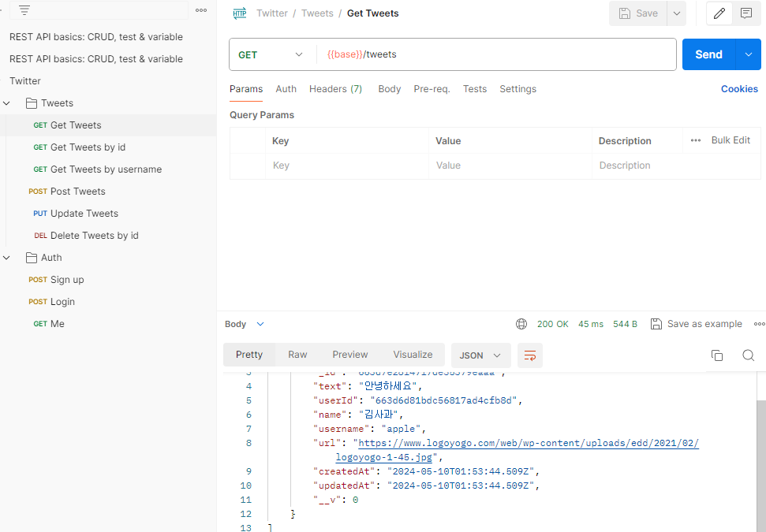
Task: Toggle the line wrap icon
Action: point(530,355)
